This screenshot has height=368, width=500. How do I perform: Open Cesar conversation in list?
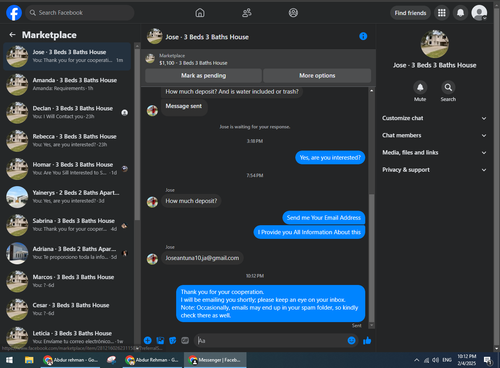[67, 309]
